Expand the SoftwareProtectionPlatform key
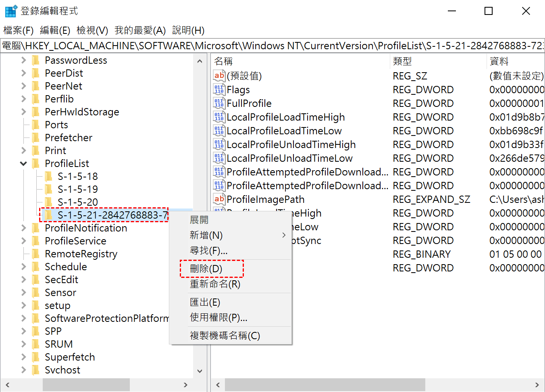This screenshot has width=545, height=392. point(23,319)
